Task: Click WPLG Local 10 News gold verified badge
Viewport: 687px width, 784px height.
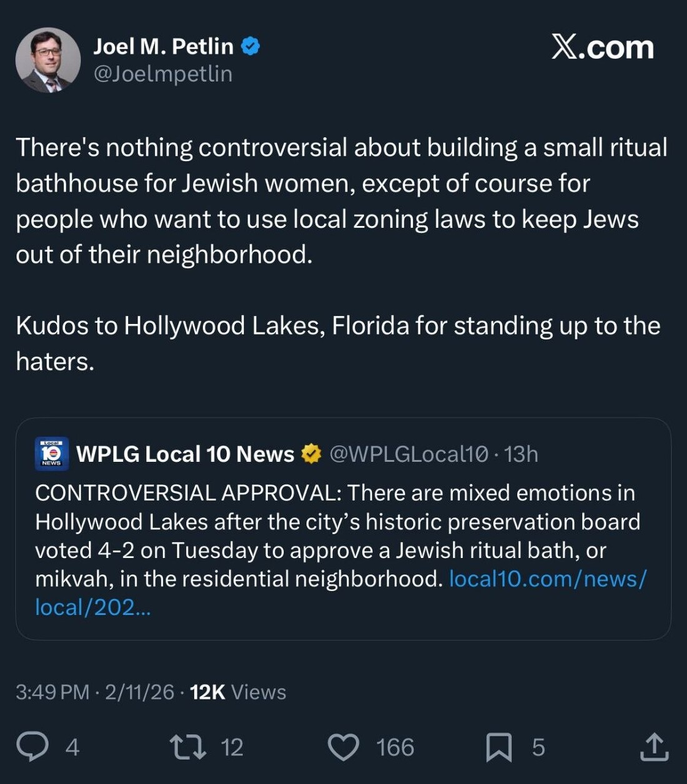Action: point(311,454)
